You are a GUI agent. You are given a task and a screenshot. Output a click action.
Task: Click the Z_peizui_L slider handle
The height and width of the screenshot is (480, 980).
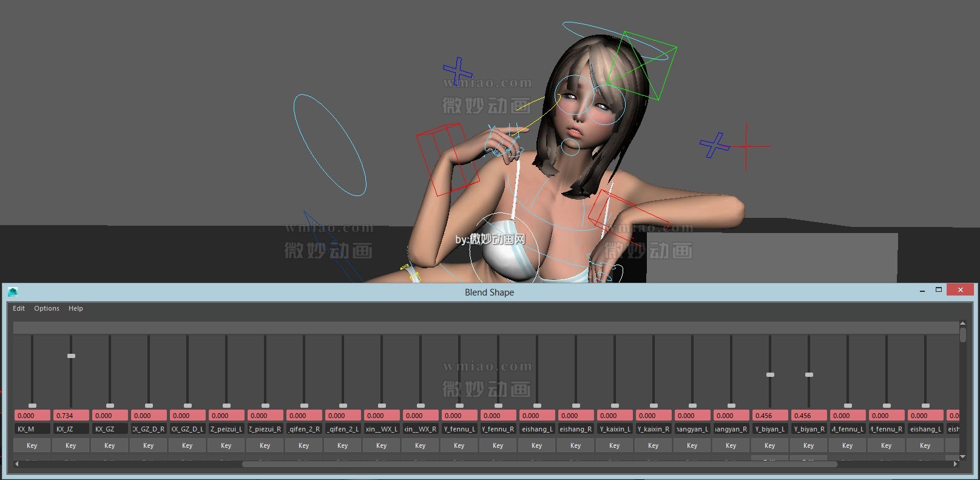pos(226,405)
